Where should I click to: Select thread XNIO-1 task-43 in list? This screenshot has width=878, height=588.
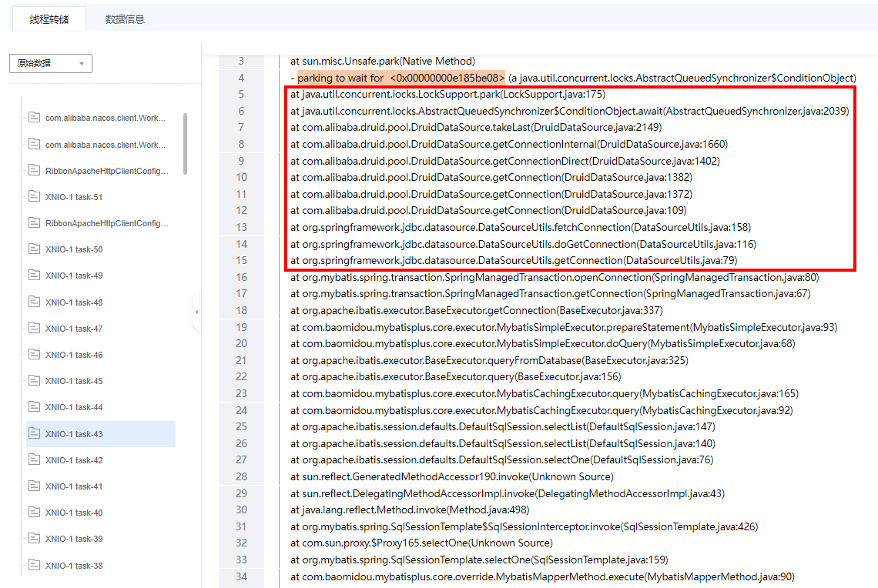click(x=74, y=434)
